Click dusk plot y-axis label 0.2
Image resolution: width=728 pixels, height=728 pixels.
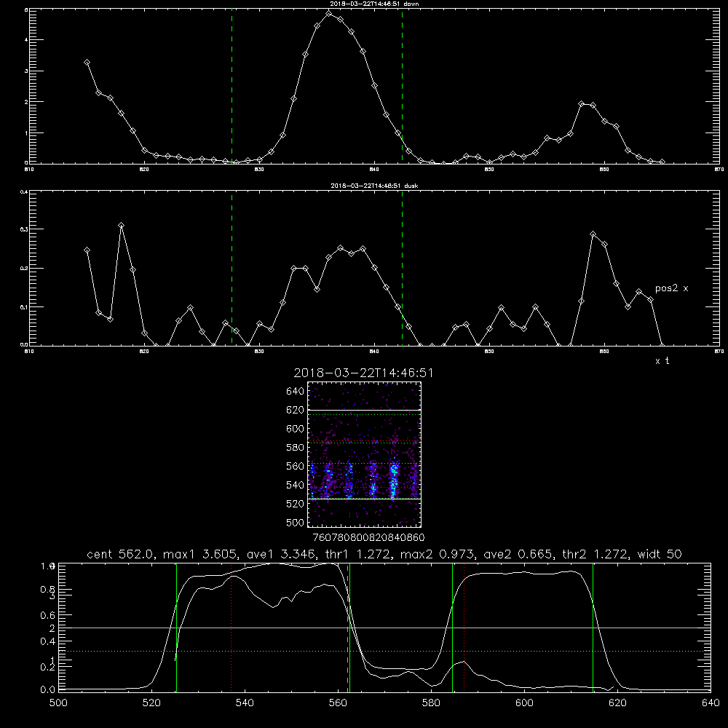click(23, 269)
